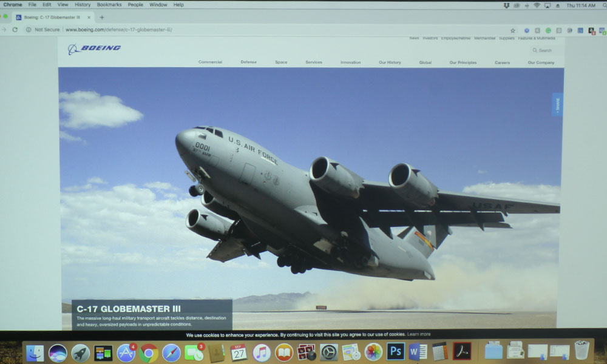Open iTunes from the dock
Viewport: 607px width, 364px height.
pyautogui.click(x=262, y=352)
